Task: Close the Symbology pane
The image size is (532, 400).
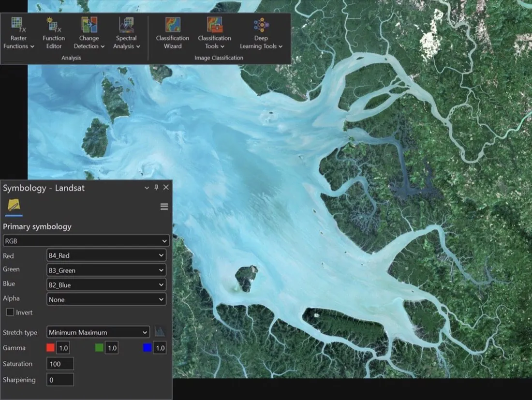Action: 166,187
